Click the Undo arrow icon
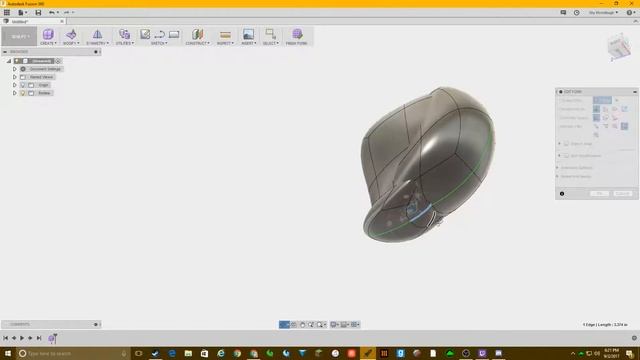 click(x=51, y=13)
